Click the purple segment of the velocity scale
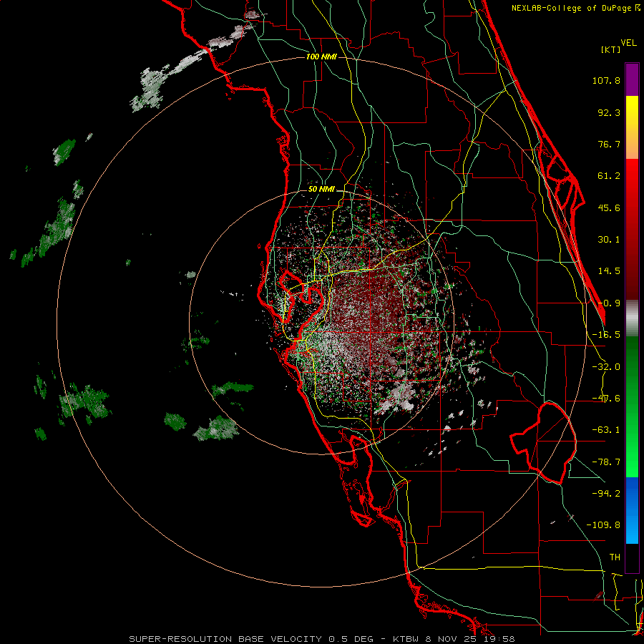The image size is (644, 644). click(632, 79)
